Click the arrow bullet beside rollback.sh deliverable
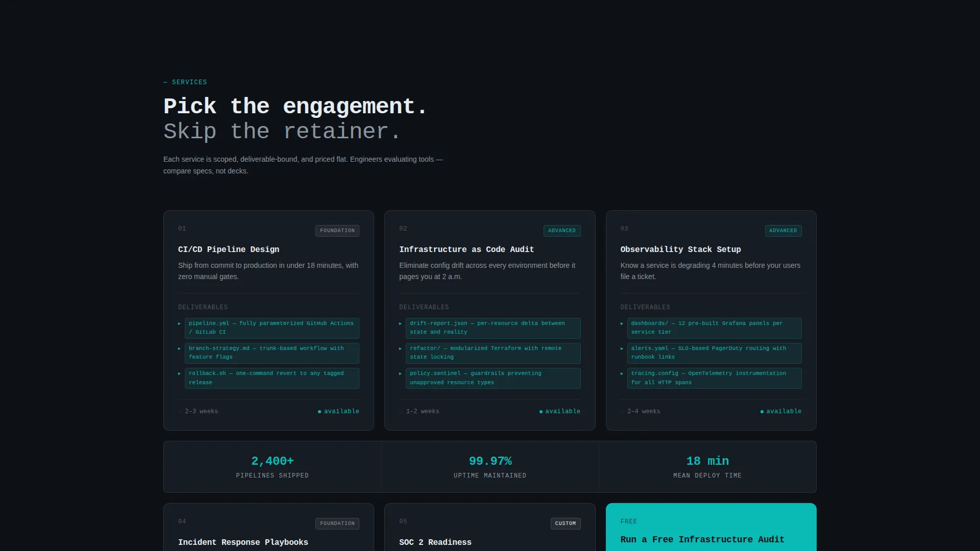The height and width of the screenshot is (551, 980). tap(179, 373)
